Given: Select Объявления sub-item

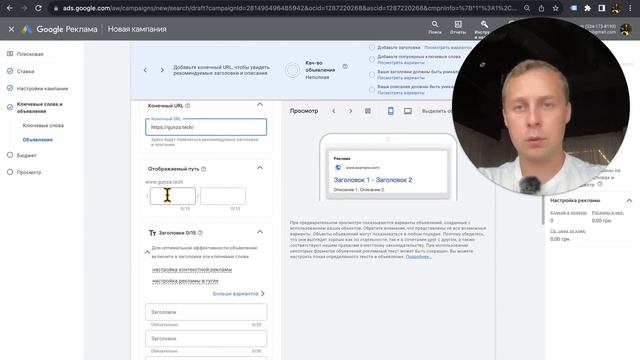Looking at the screenshot, I should click(x=38, y=140).
